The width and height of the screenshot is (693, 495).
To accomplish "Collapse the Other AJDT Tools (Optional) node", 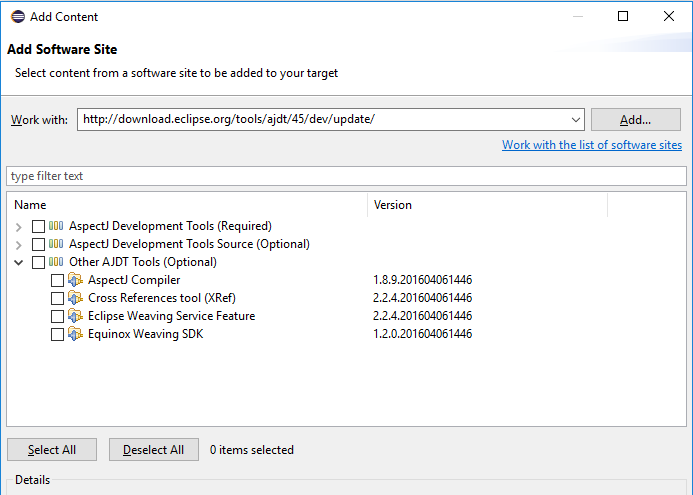I will pyautogui.click(x=19, y=263).
